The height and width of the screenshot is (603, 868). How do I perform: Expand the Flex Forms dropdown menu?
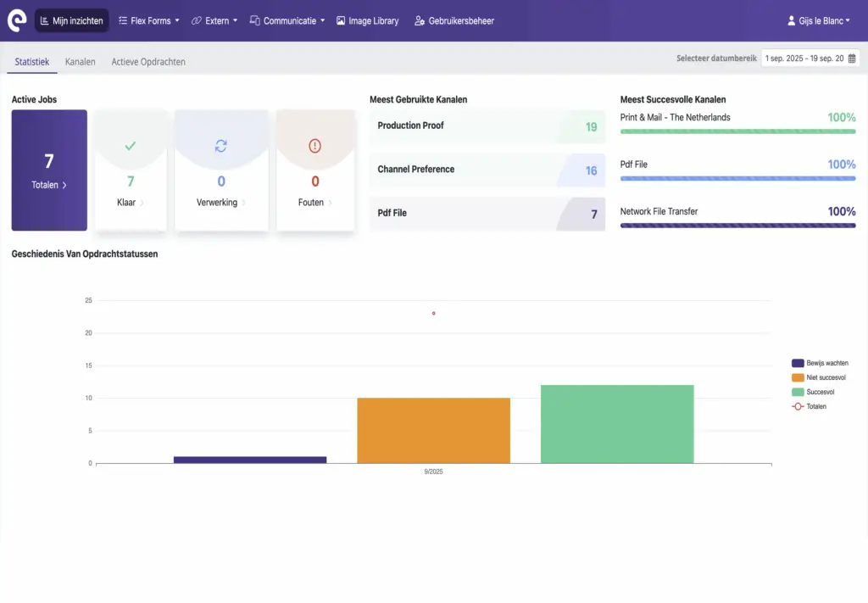pos(148,20)
